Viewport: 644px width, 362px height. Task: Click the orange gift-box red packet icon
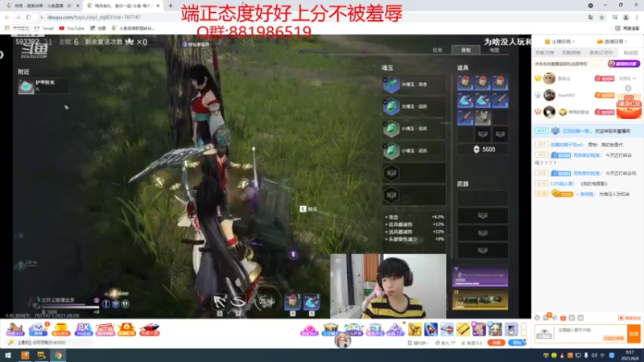[x=126, y=329]
